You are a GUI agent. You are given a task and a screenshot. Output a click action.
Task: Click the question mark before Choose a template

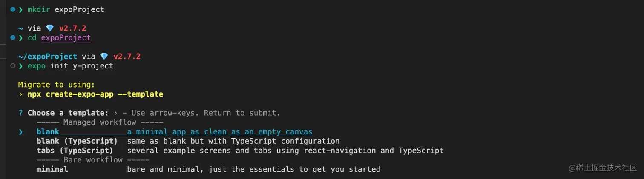tap(20, 113)
